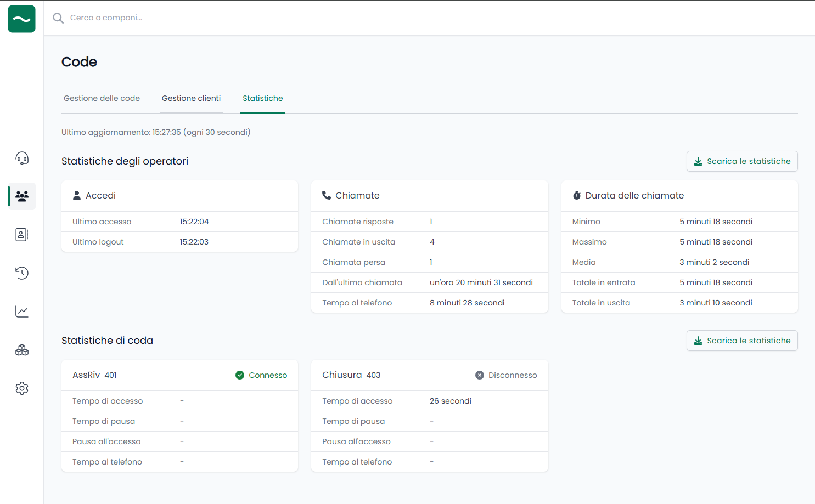Click the green wave logo icon
815x504 pixels.
pyautogui.click(x=22, y=19)
